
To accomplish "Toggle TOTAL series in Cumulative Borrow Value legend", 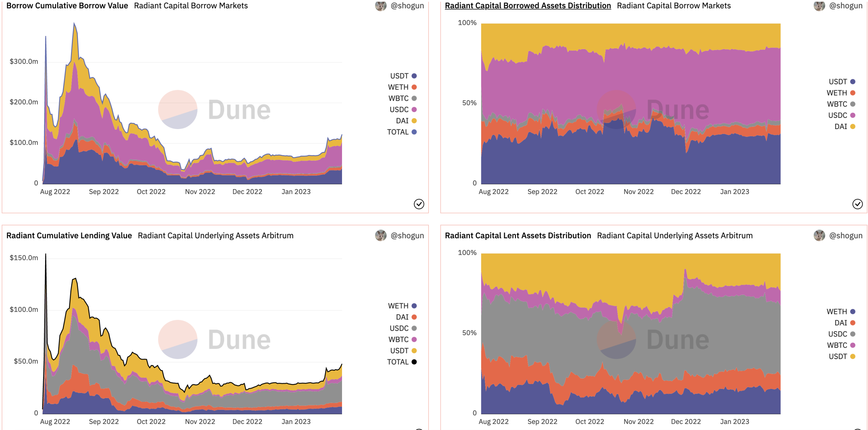I will click(402, 132).
